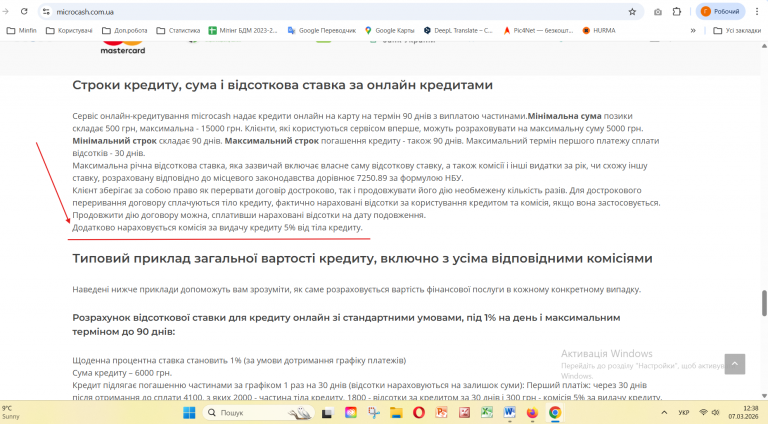
Task: Open the Snipping Tool on taskbar
Action: 374,413
